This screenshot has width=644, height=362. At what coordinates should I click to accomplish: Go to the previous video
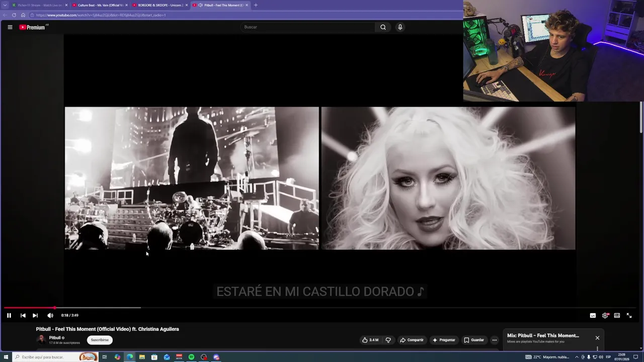pos(23,315)
